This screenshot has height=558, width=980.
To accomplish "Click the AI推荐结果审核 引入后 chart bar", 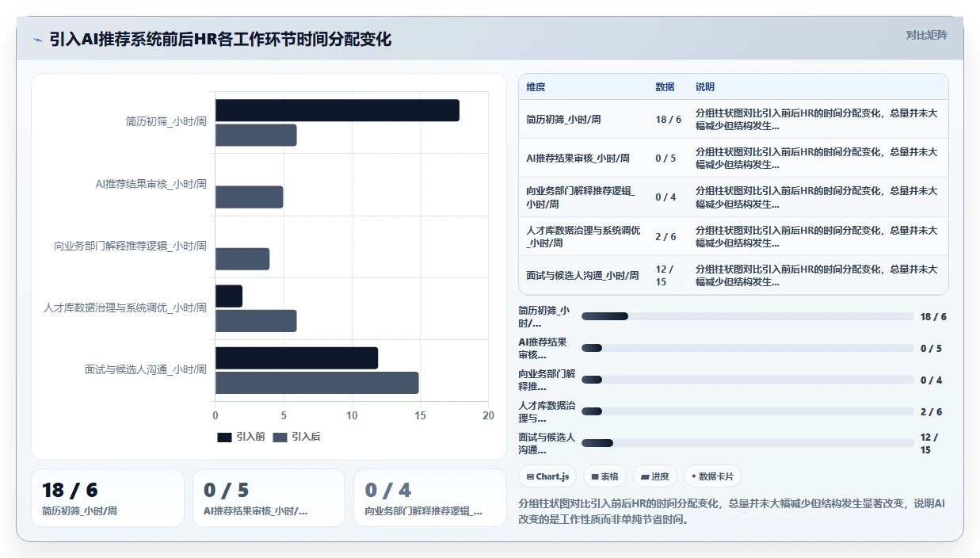I will pos(249,197).
